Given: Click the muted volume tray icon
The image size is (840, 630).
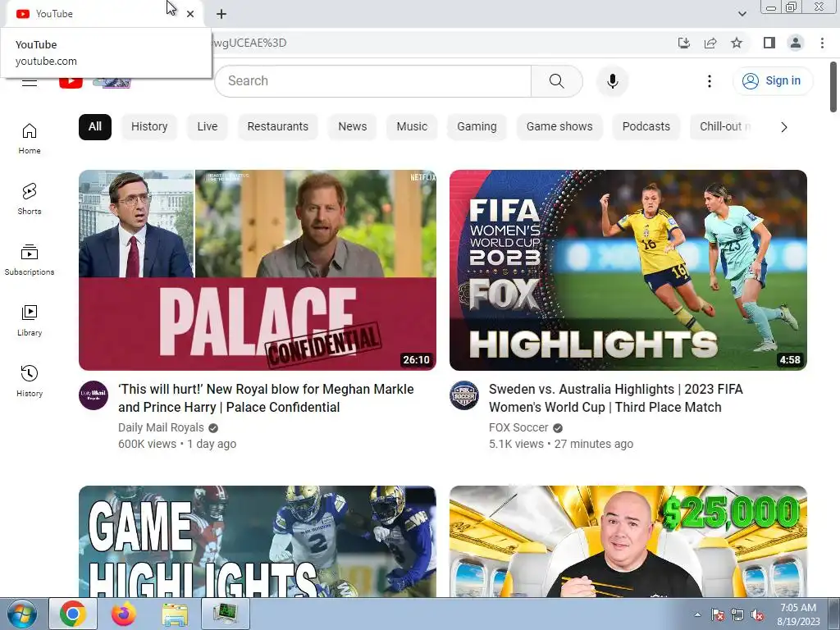Looking at the screenshot, I should 757,614.
